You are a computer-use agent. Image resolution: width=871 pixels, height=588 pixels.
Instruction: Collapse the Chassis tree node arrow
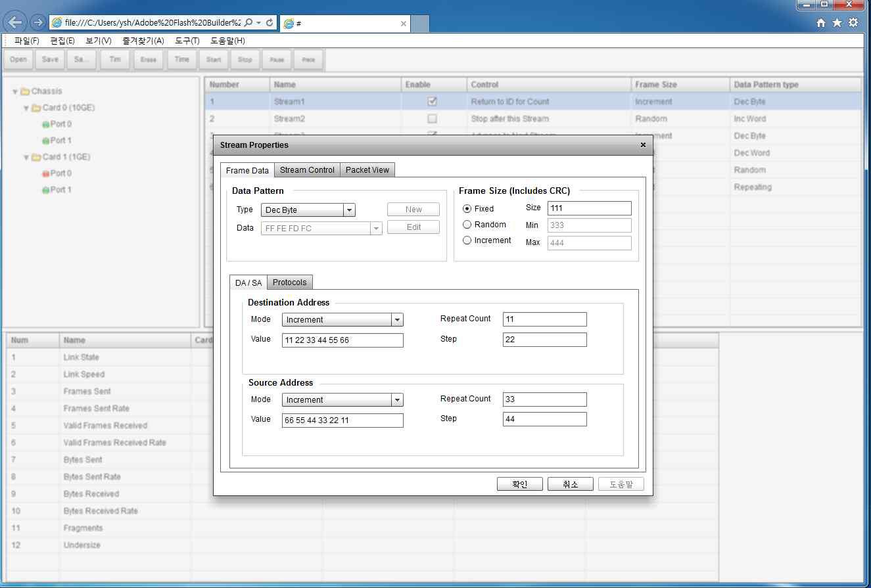(15, 92)
